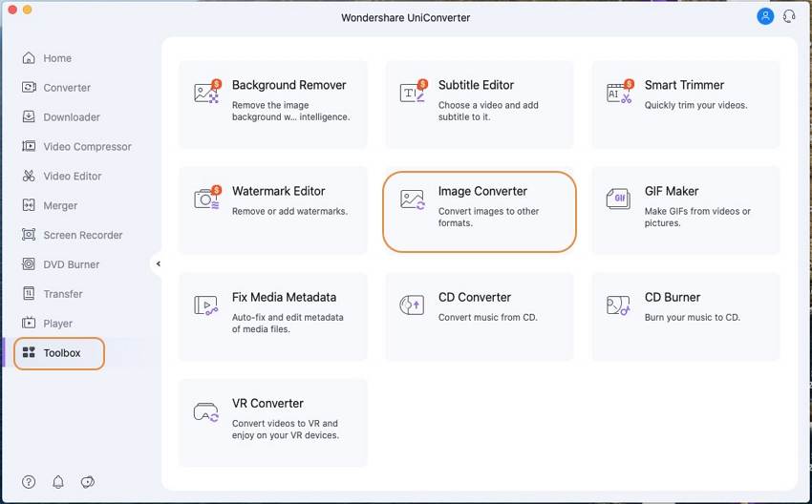
Task: Click 'Burn your music to CD.' description
Action: pos(693,317)
